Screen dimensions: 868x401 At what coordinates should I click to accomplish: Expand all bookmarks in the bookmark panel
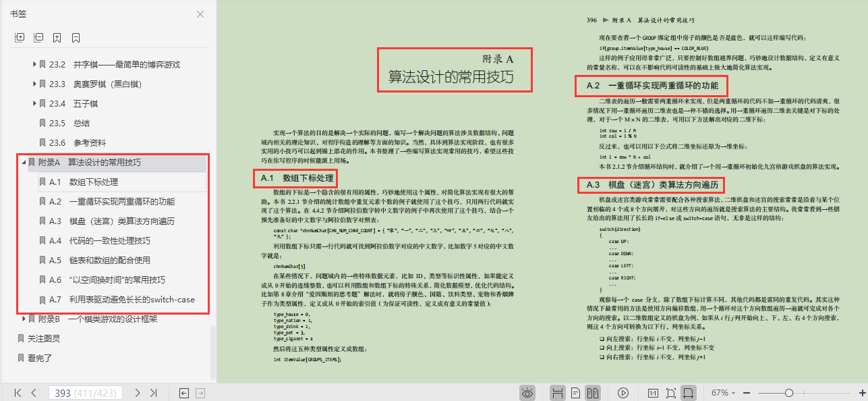point(19,36)
